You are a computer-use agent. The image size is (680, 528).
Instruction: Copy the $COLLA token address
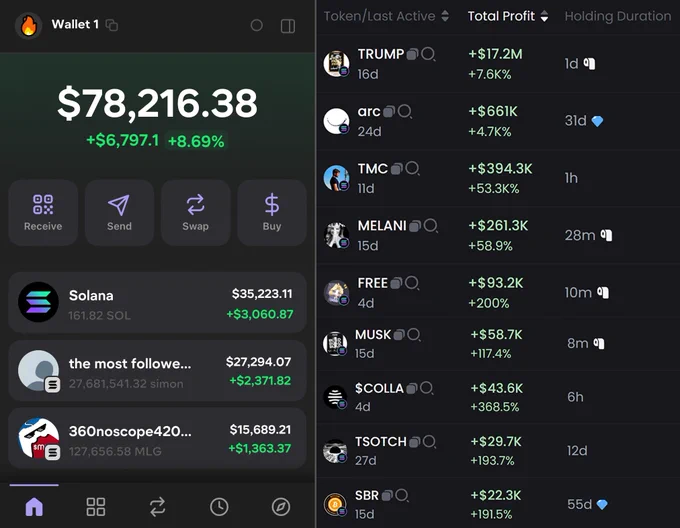tap(412, 388)
